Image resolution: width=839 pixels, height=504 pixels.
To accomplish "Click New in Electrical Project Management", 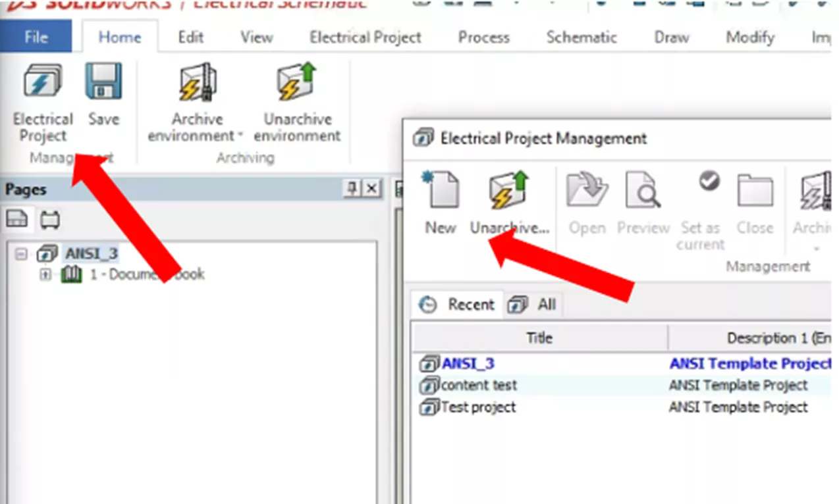I will click(x=441, y=203).
